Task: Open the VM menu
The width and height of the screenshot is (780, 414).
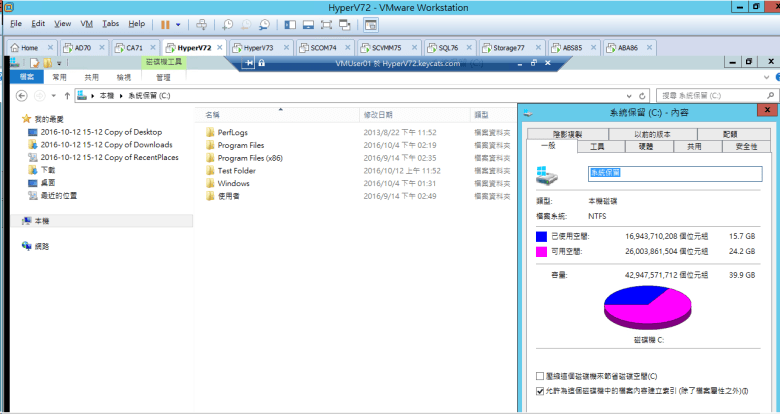Action: point(86,23)
